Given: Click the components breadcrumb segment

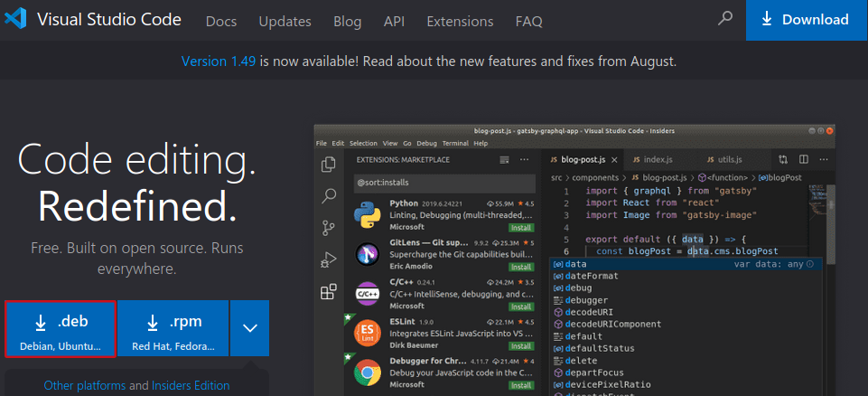Looking at the screenshot, I should pyautogui.click(x=595, y=178).
